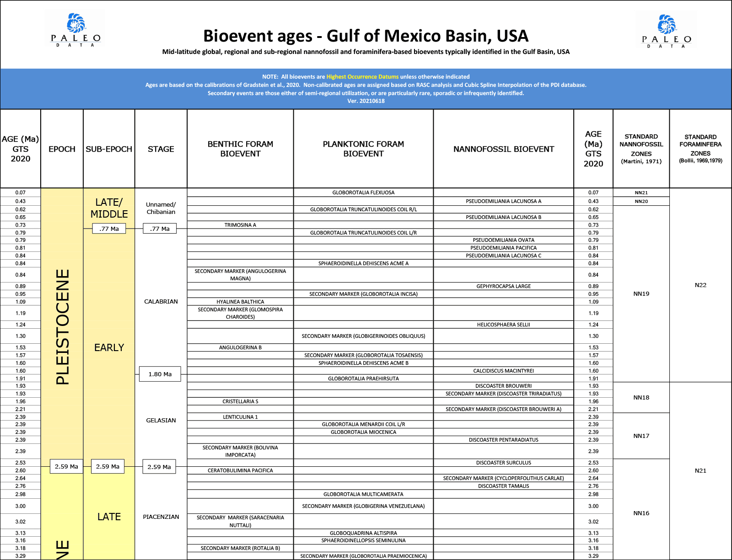
Task: Click LENTICULINA 1 cell
Action: [240, 417]
